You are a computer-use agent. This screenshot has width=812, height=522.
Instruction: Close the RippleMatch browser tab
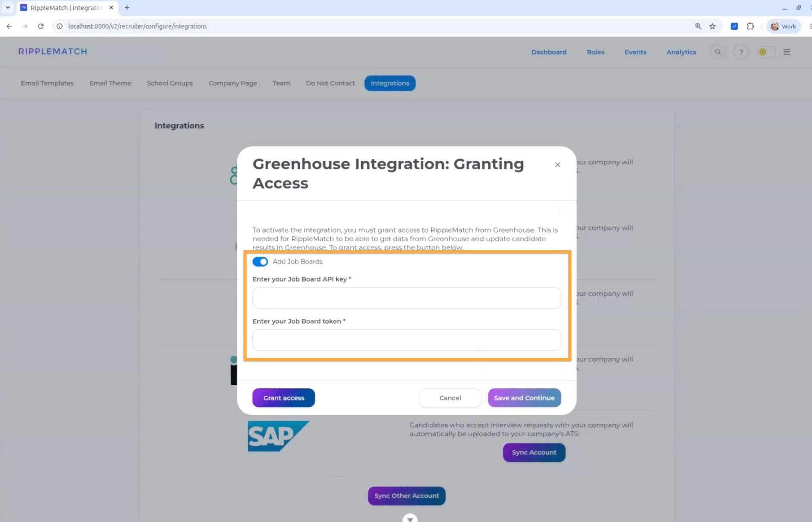pos(111,8)
